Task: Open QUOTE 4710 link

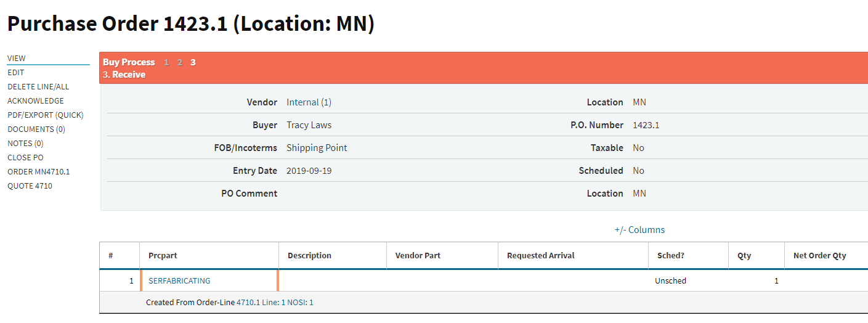Action: [x=30, y=186]
